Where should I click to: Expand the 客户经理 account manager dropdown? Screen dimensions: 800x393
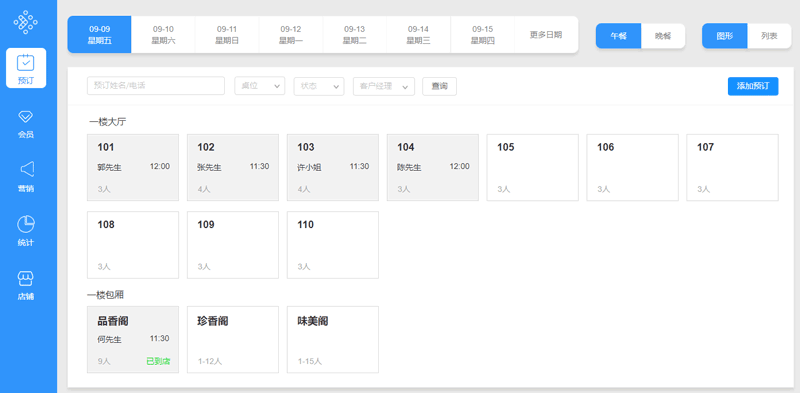[384, 86]
